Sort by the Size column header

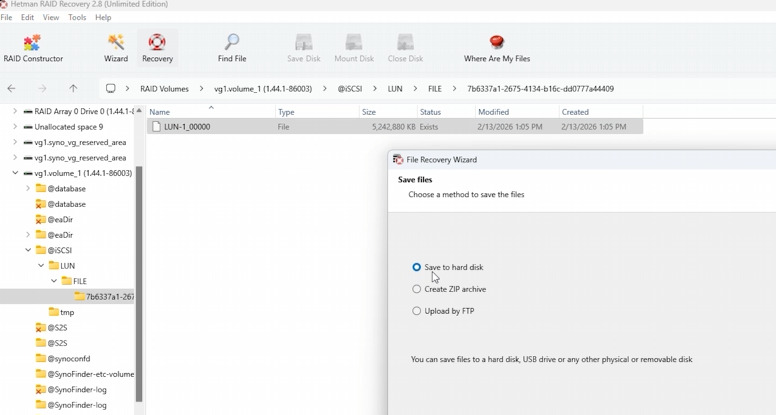point(388,112)
